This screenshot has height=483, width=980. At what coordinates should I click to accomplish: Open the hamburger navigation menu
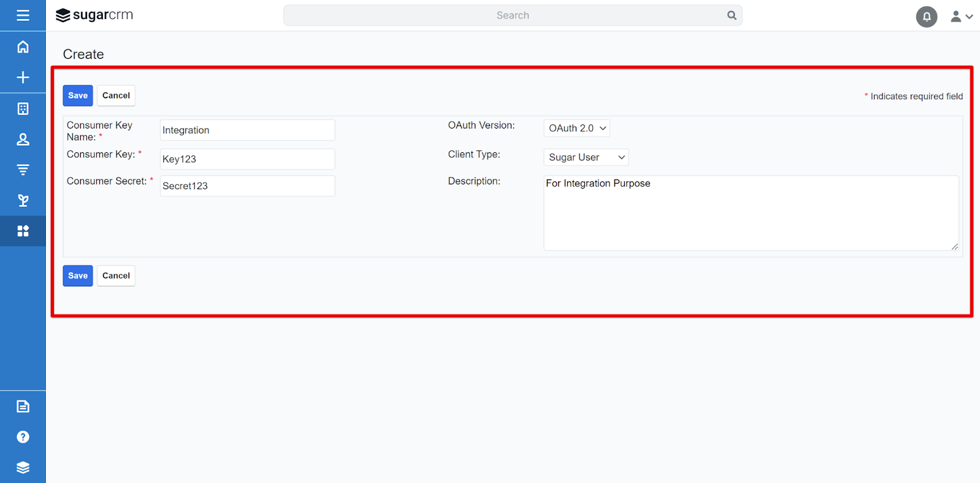(x=23, y=15)
